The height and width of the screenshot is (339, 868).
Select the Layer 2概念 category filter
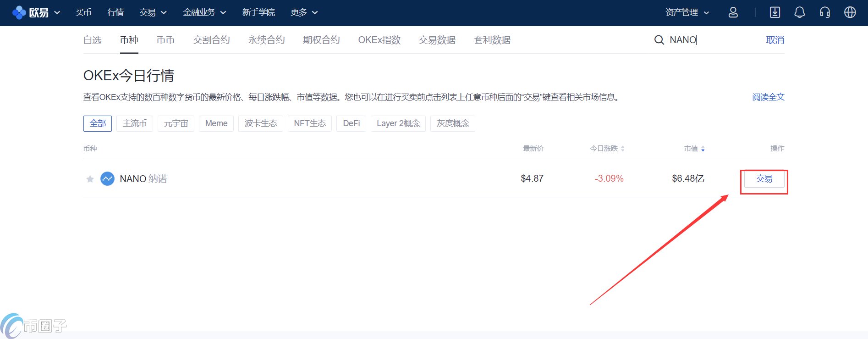pyautogui.click(x=398, y=123)
